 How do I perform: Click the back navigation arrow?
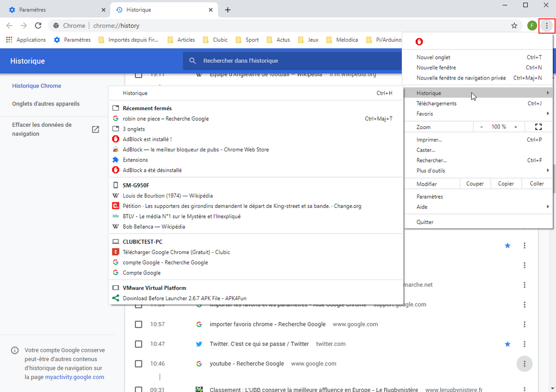pyautogui.click(x=10, y=26)
